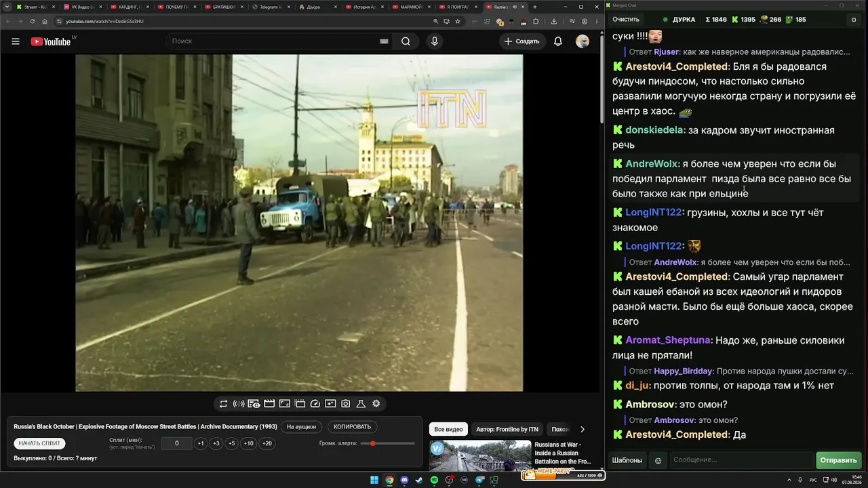Reload the browser page
Image resolution: width=868 pixels, height=488 pixels.
(x=33, y=21)
